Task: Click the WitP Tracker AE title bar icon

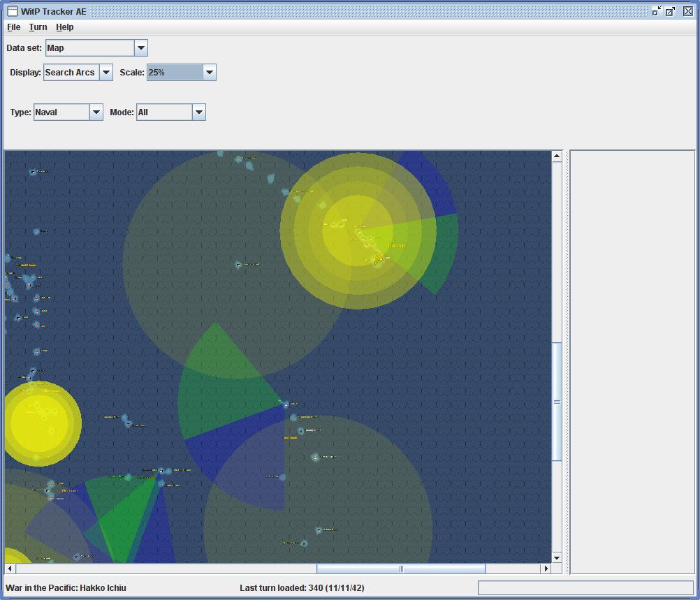Action: click(12, 11)
